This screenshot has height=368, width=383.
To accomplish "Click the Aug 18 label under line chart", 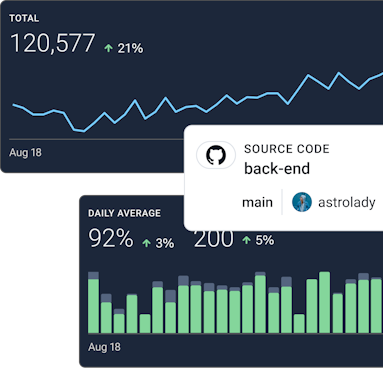I will pyautogui.click(x=25, y=153).
